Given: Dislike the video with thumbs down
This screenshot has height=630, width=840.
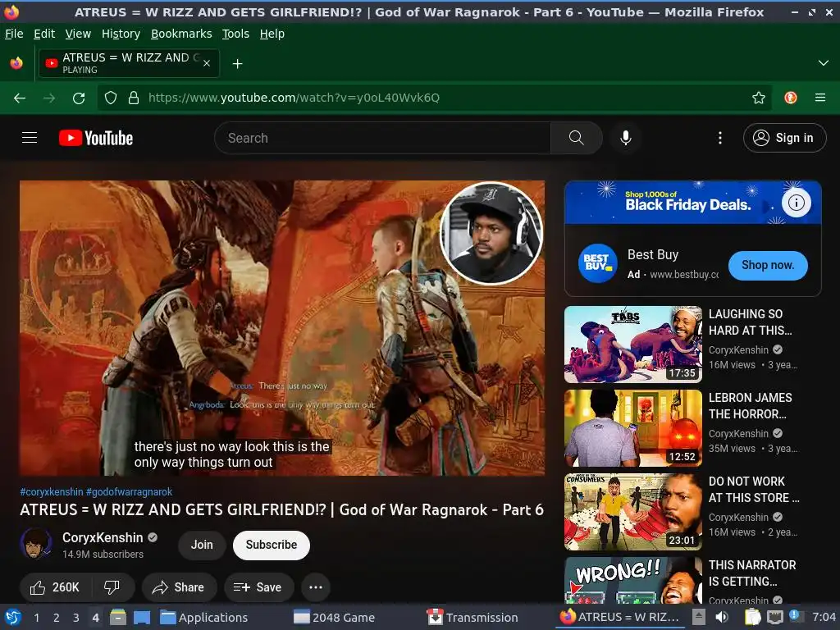Looking at the screenshot, I should (x=112, y=587).
